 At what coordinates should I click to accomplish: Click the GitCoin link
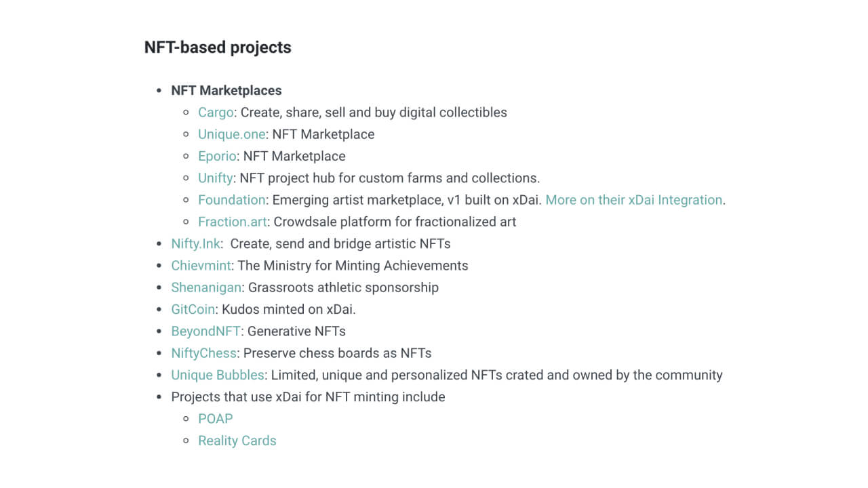click(193, 309)
